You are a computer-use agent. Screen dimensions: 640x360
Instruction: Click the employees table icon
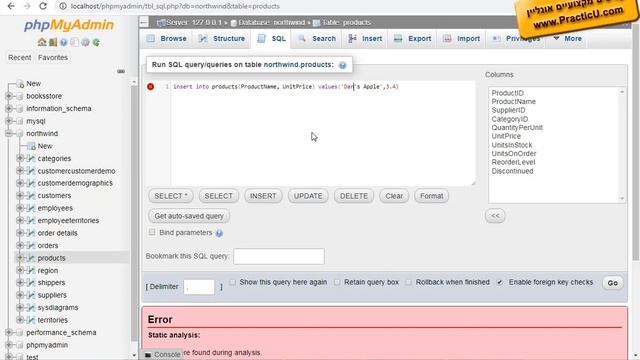(31, 208)
